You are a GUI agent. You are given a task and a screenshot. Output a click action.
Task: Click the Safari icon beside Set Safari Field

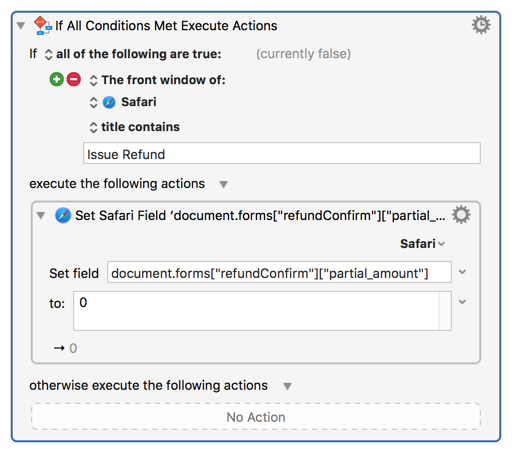pos(63,215)
